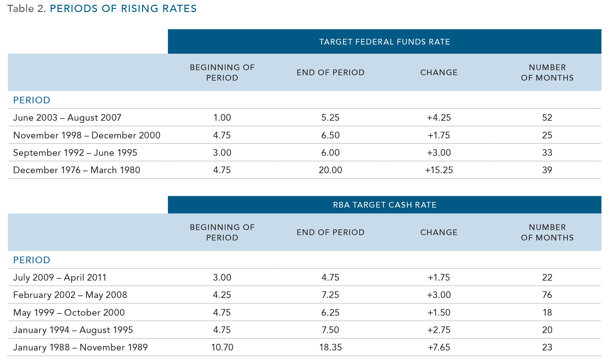Select the July 2009 – April 2011 period
Screen dimensions: 610x364
(59, 277)
